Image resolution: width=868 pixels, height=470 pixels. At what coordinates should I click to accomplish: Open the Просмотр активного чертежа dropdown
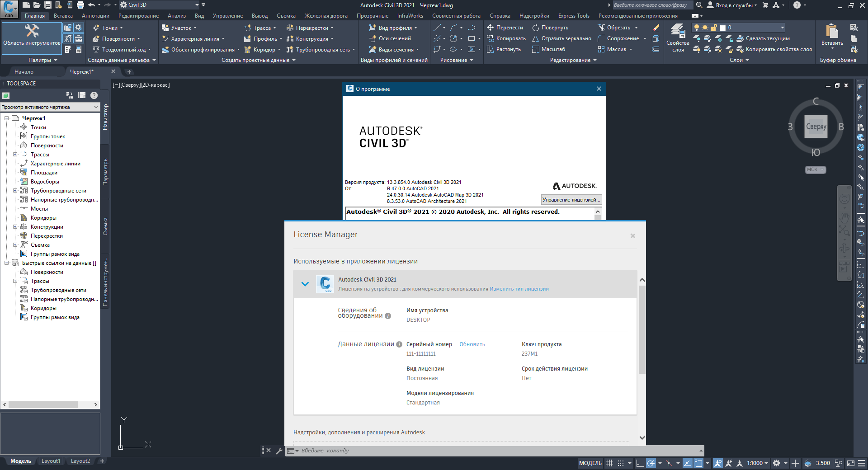pos(50,107)
